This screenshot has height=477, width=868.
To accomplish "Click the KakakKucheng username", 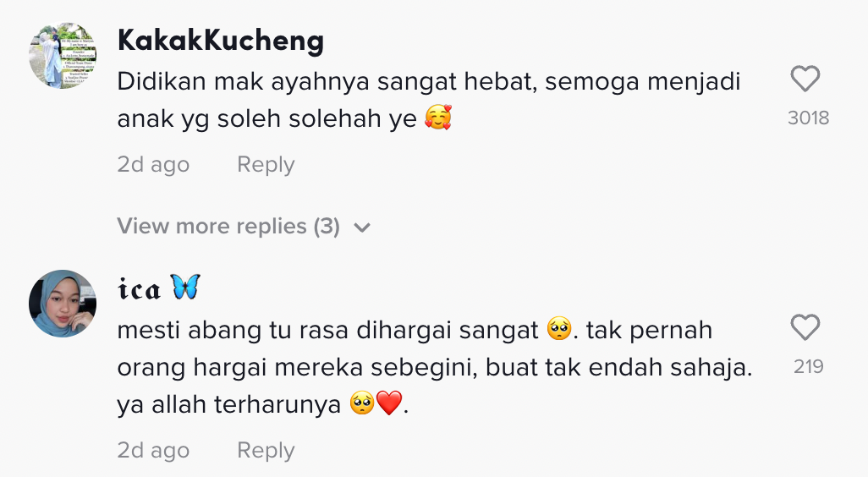I will pyautogui.click(x=220, y=41).
